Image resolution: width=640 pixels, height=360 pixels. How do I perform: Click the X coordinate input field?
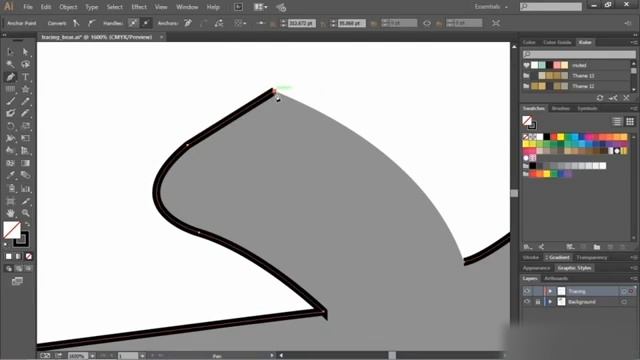tap(301, 23)
